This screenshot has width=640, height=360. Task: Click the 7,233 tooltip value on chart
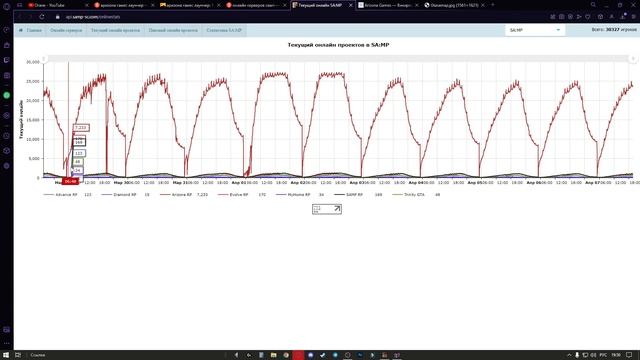click(80, 128)
